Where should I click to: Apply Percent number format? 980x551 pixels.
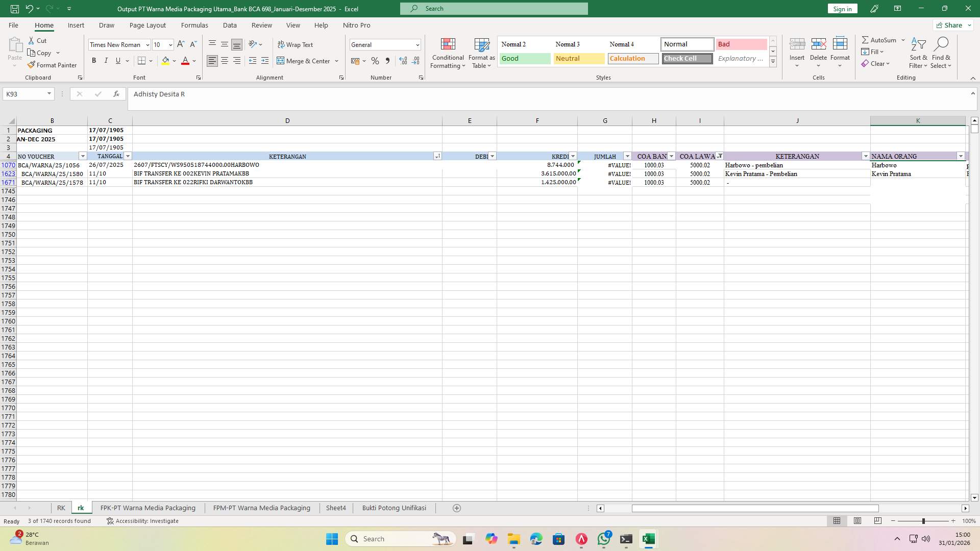click(x=375, y=61)
